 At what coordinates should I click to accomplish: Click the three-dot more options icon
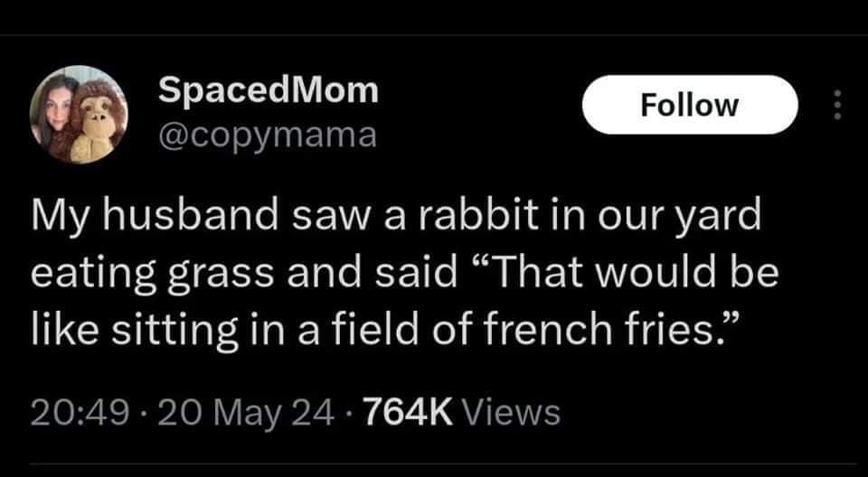[x=836, y=106]
